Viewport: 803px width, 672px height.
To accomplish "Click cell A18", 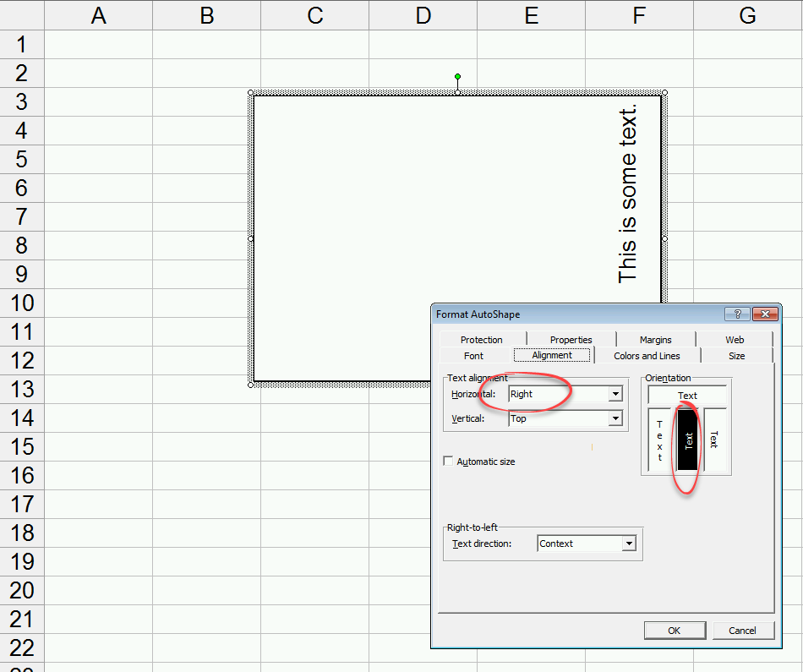I will [x=98, y=533].
